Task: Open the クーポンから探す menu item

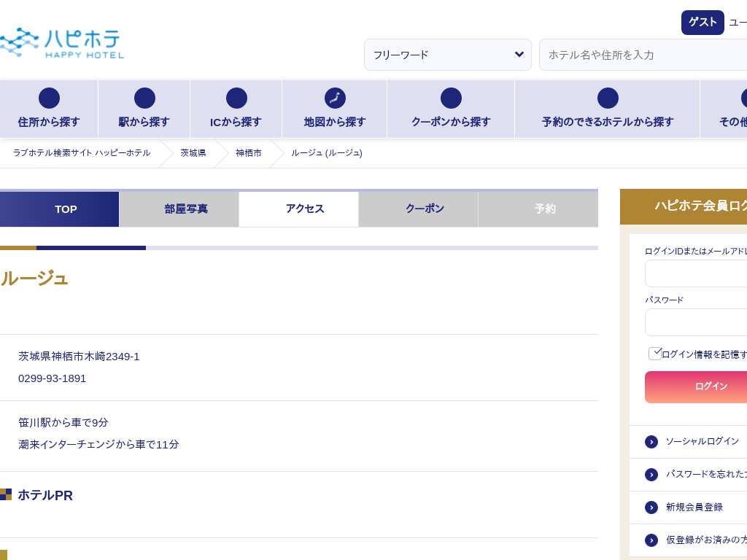Action: coord(451,109)
